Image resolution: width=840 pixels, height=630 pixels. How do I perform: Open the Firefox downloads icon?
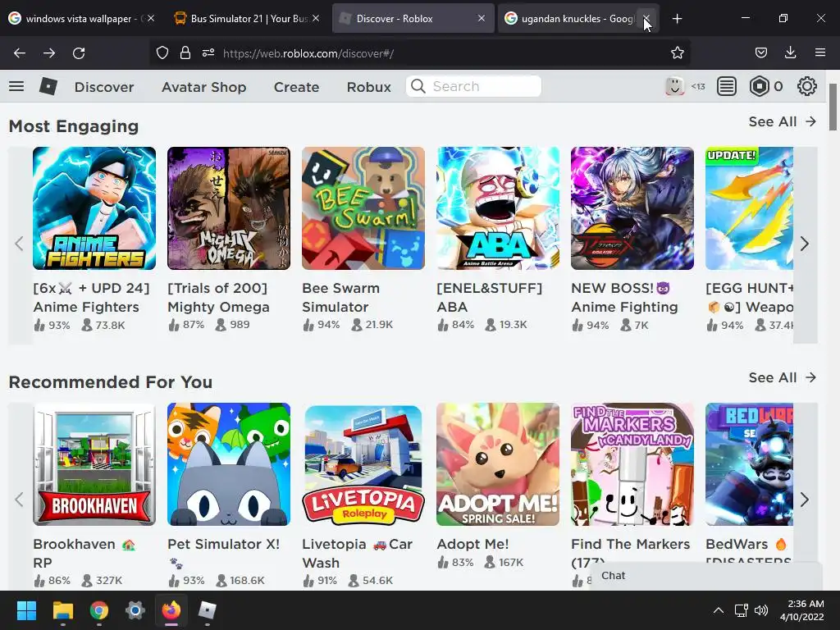(790, 53)
